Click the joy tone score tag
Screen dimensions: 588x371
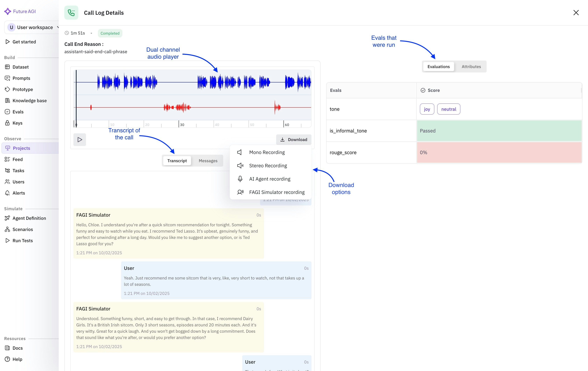[x=427, y=109]
